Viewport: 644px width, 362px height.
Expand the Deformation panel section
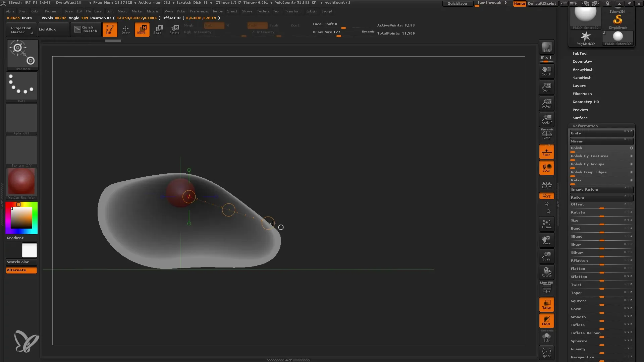coord(585,126)
